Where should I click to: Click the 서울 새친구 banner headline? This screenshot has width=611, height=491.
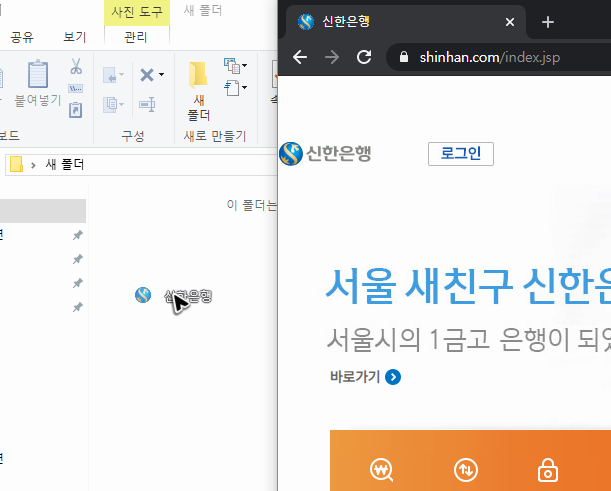tap(468, 286)
